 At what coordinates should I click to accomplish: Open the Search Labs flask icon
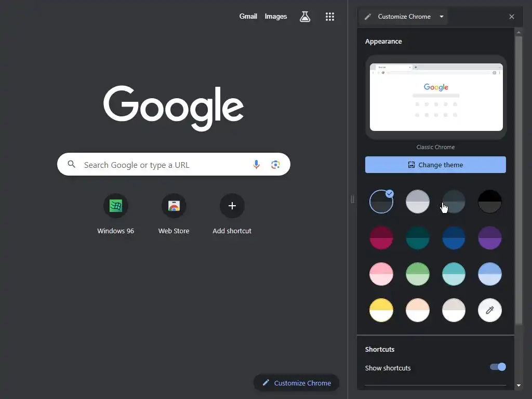[x=304, y=17]
